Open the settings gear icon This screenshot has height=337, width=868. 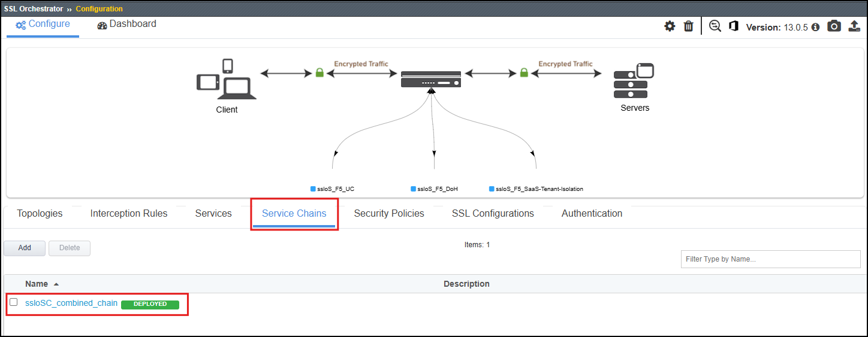(x=670, y=26)
